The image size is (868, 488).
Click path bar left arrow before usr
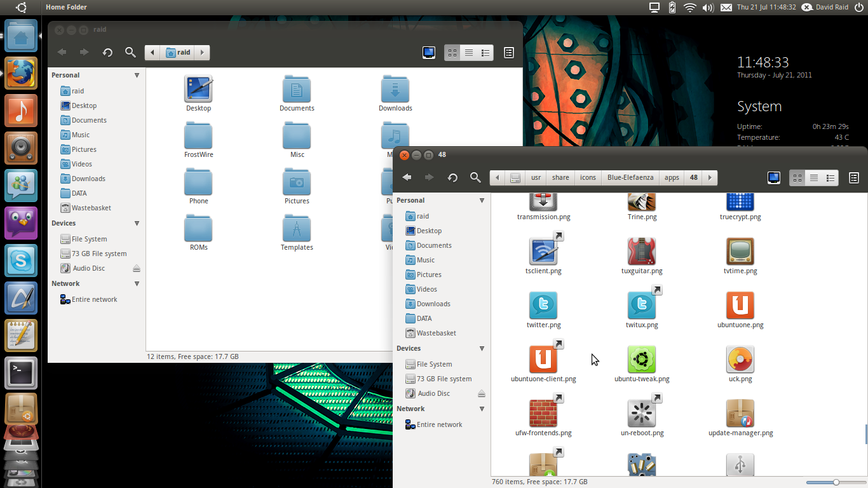tap(498, 178)
